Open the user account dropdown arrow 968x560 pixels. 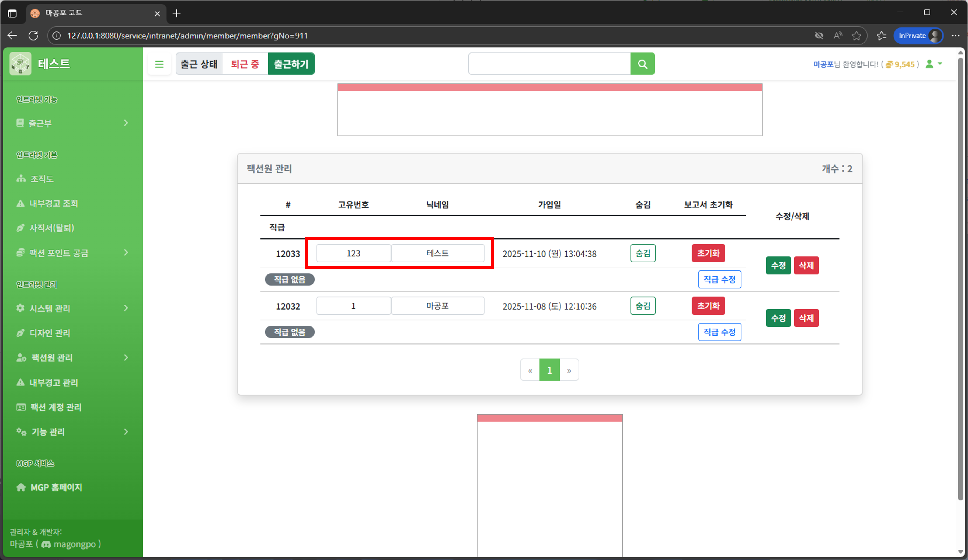coord(939,64)
